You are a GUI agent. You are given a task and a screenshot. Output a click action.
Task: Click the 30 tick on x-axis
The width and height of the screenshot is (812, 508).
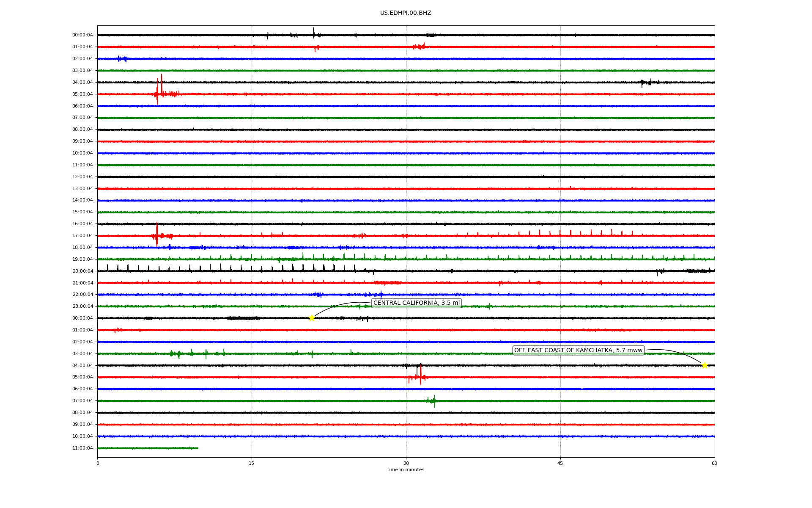click(x=406, y=463)
